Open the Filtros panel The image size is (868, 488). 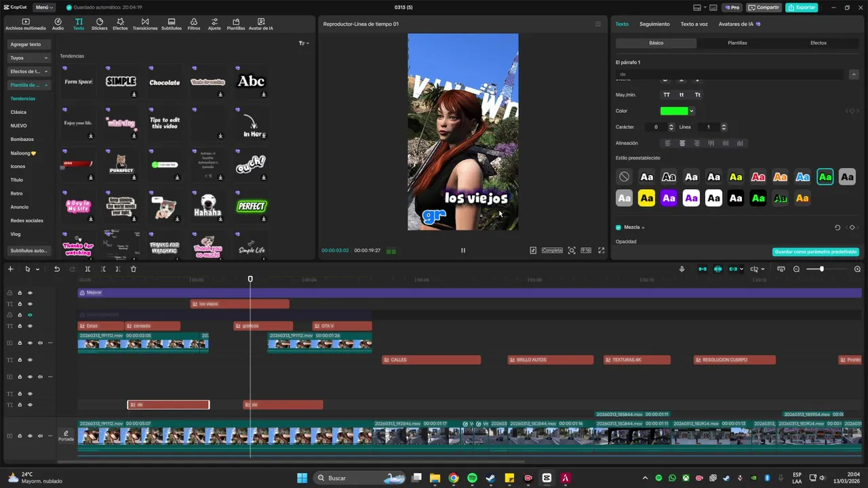(x=194, y=24)
